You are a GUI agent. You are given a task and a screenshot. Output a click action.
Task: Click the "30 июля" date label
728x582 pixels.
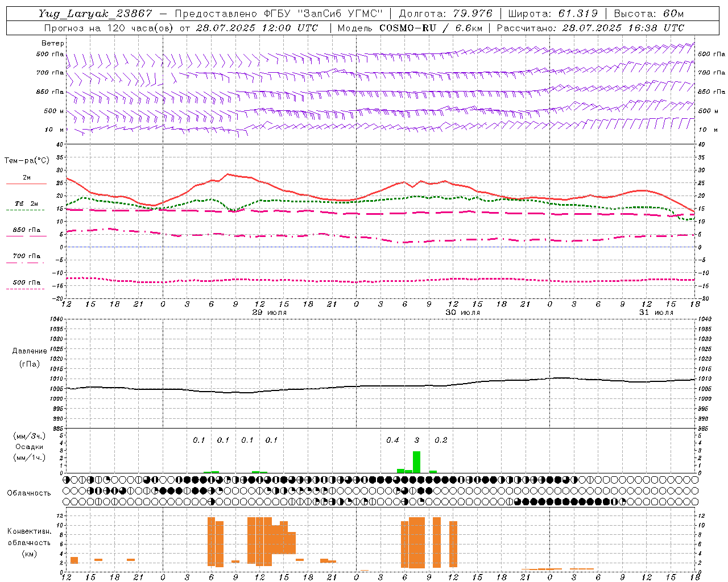pos(463,313)
